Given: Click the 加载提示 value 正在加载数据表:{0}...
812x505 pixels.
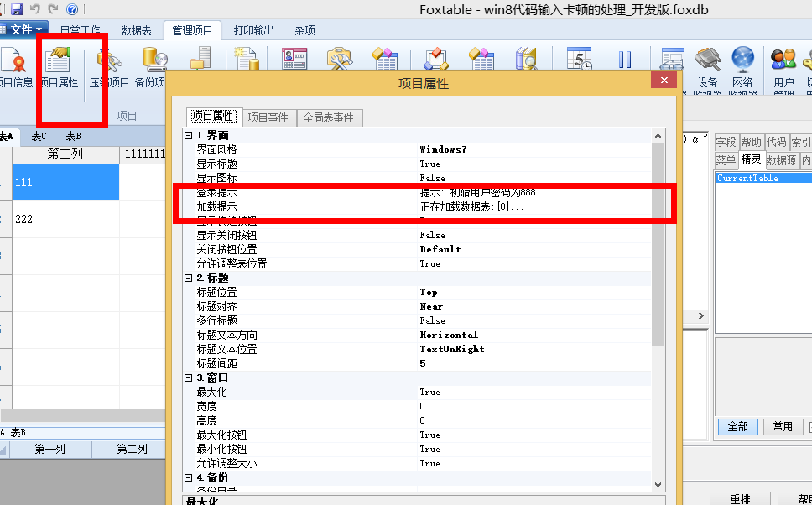Looking at the screenshot, I should pyautogui.click(x=471, y=206).
